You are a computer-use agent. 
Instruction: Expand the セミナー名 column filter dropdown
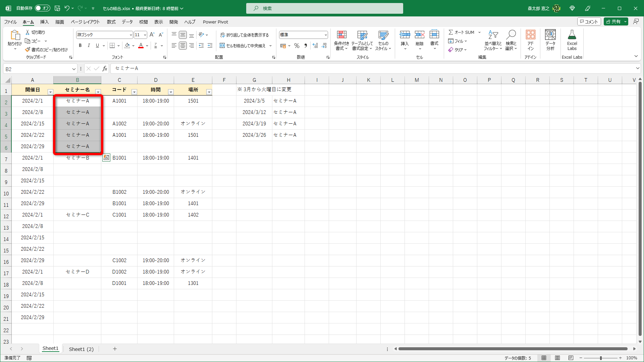[x=98, y=92]
